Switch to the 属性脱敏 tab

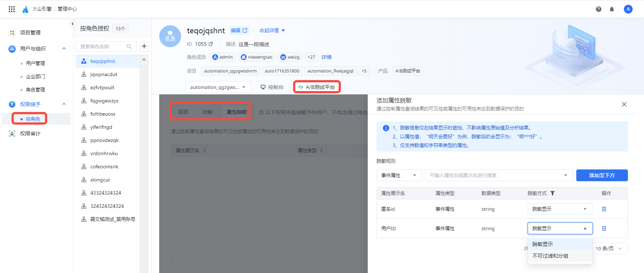tap(236, 112)
